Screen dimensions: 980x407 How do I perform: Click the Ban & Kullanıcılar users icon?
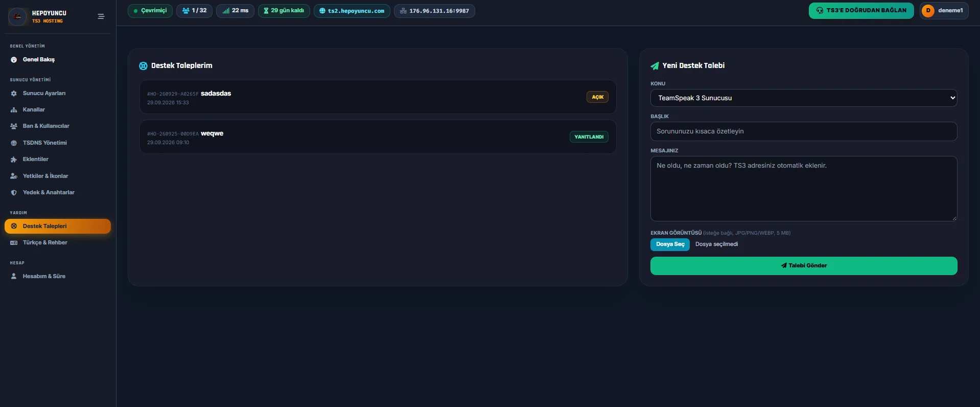14,126
